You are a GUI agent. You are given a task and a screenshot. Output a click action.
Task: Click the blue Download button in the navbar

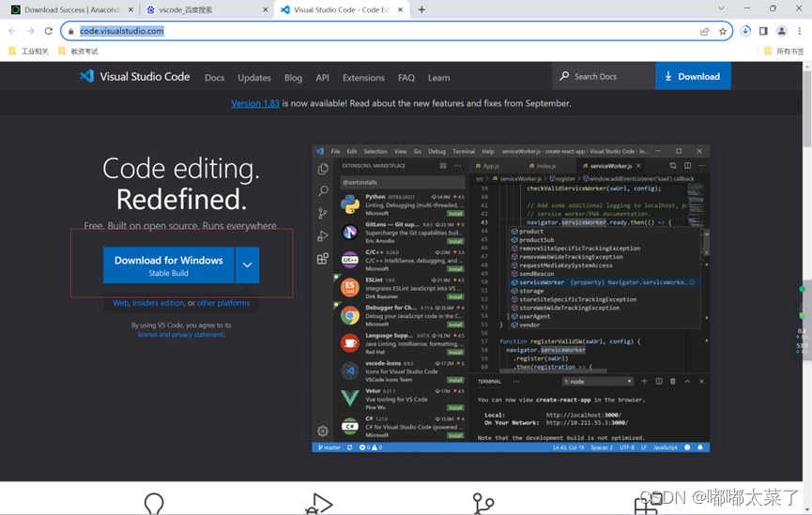click(x=693, y=76)
